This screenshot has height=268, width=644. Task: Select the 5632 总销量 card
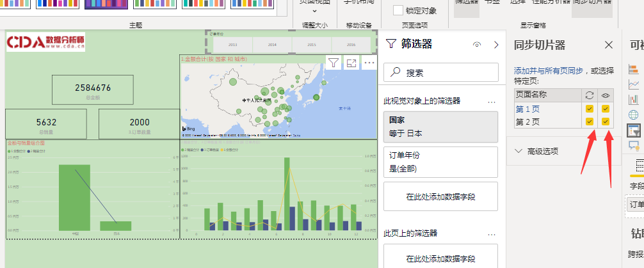click(x=46, y=124)
